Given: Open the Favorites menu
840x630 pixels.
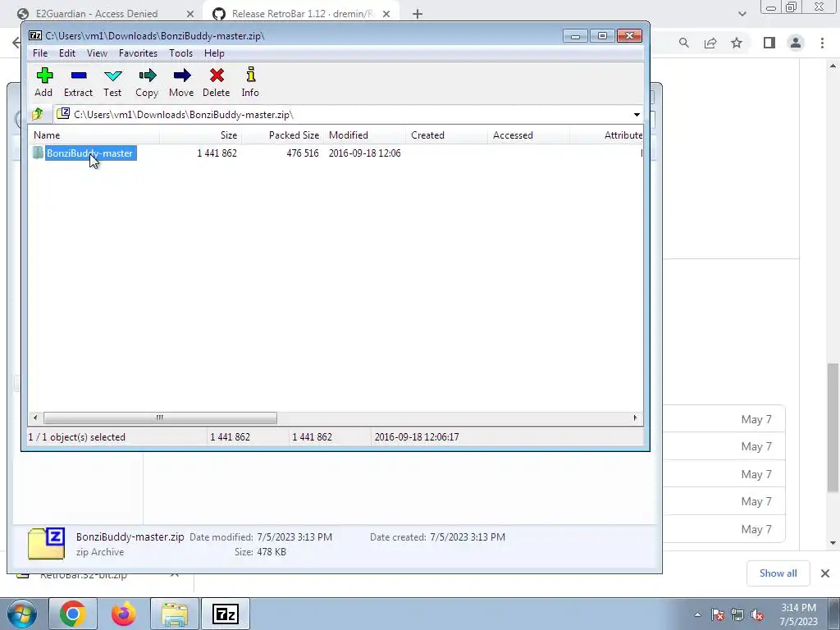Looking at the screenshot, I should click(x=138, y=53).
